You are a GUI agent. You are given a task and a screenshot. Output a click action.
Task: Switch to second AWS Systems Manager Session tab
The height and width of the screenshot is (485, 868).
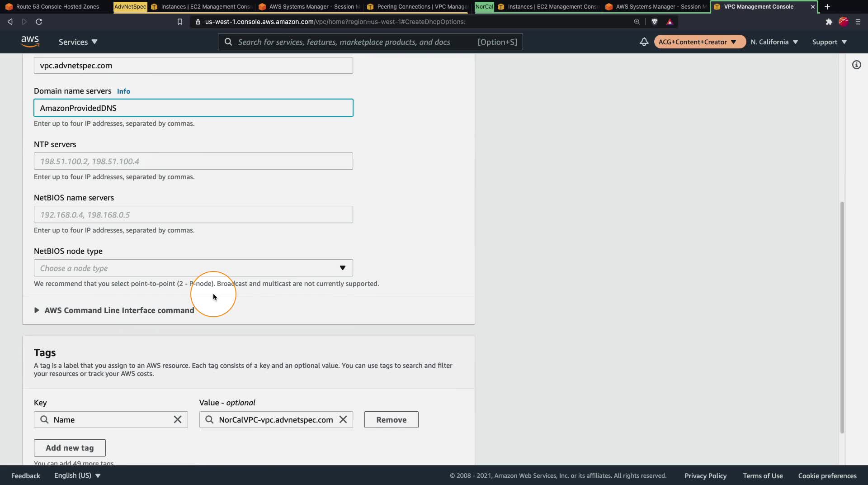(x=656, y=7)
